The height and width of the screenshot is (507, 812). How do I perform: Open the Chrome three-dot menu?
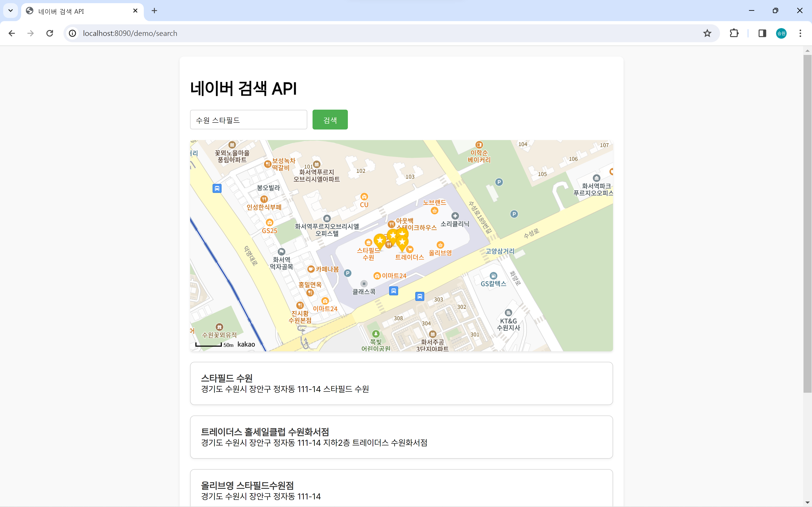click(800, 33)
